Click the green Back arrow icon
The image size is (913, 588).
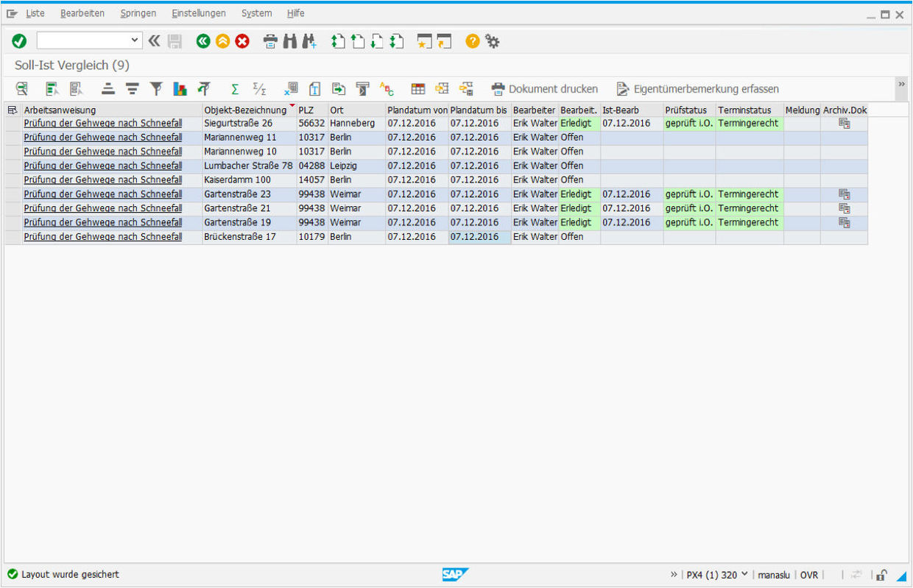[202, 42]
